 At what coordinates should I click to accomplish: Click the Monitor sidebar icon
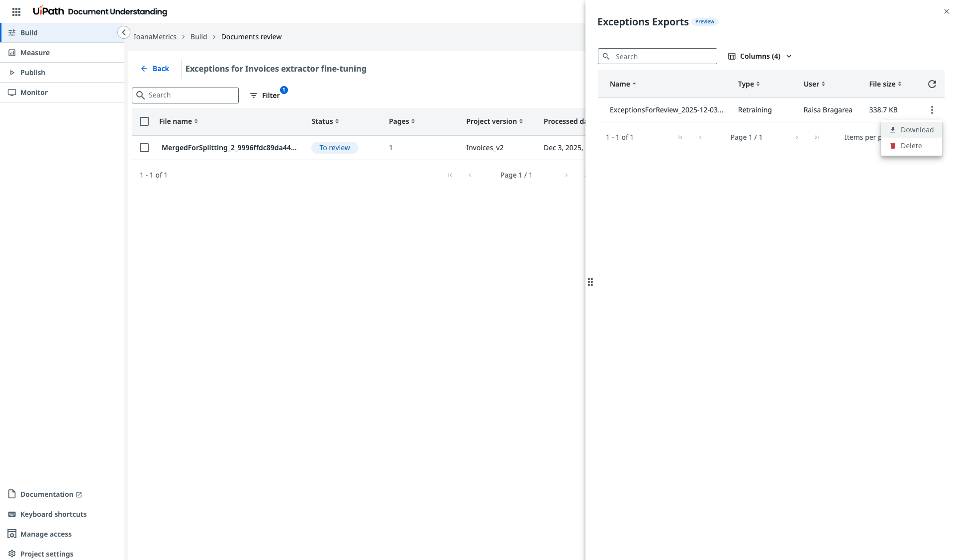[x=12, y=93]
